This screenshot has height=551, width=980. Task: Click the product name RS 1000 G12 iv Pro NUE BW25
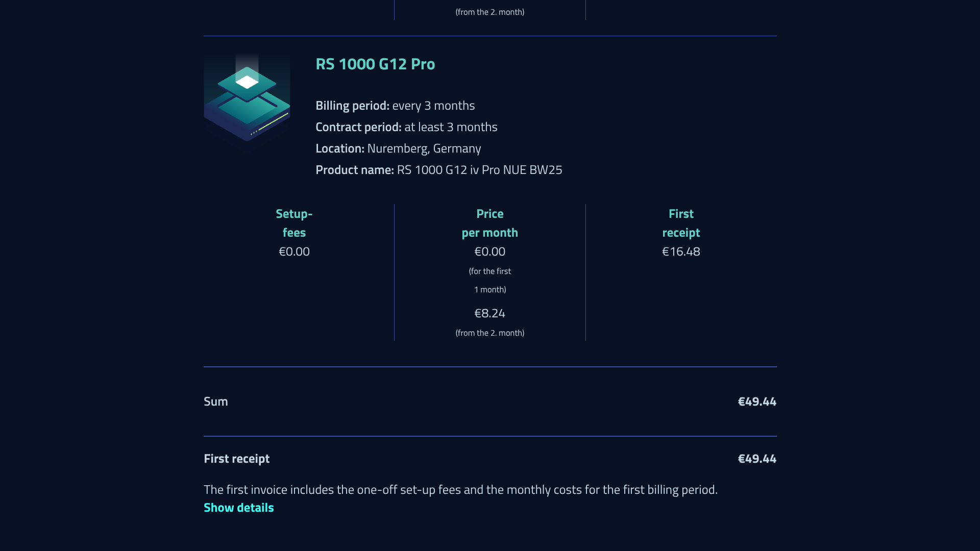pyautogui.click(x=479, y=170)
